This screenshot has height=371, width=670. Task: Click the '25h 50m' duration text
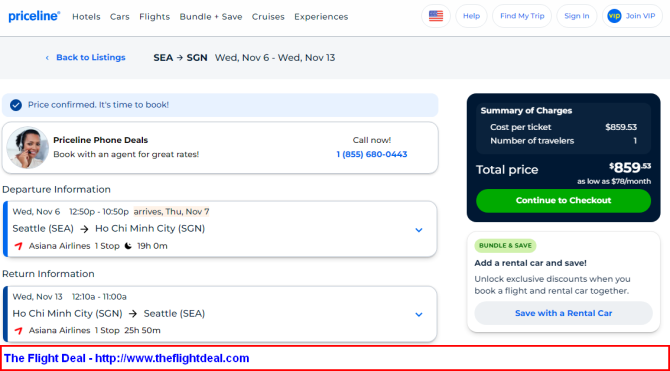point(142,331)
